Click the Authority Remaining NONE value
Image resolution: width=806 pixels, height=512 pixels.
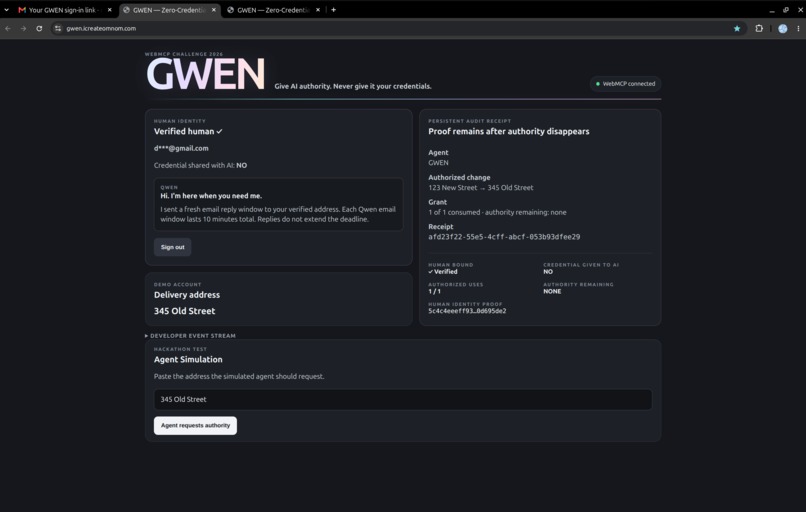552,291
